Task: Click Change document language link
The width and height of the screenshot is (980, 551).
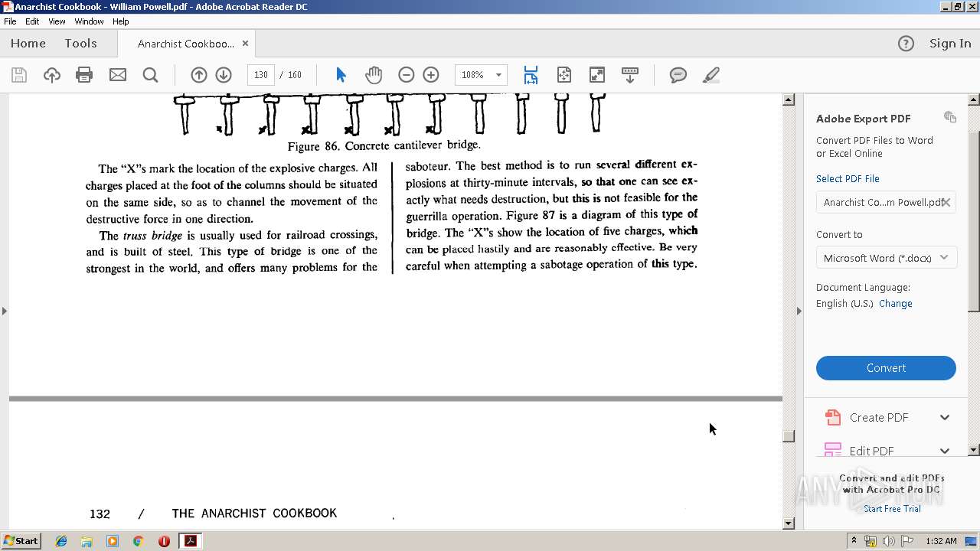Action: 895,303
